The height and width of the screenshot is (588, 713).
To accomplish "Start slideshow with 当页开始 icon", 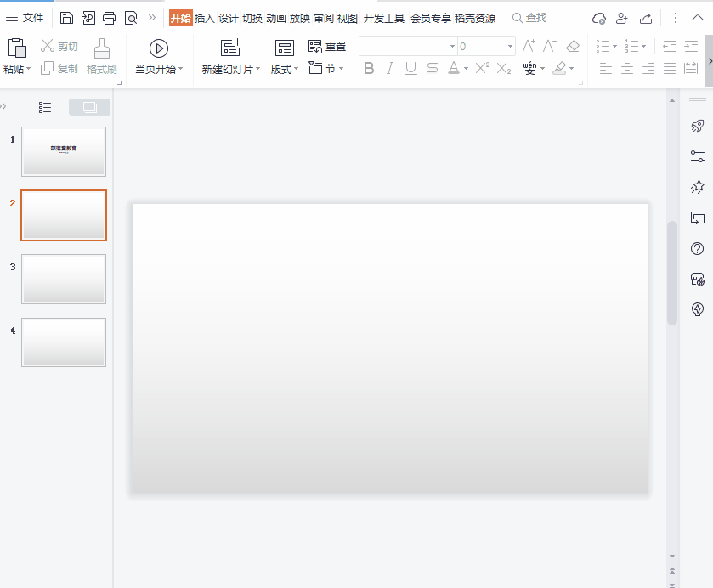I will [x=159, y=48].
